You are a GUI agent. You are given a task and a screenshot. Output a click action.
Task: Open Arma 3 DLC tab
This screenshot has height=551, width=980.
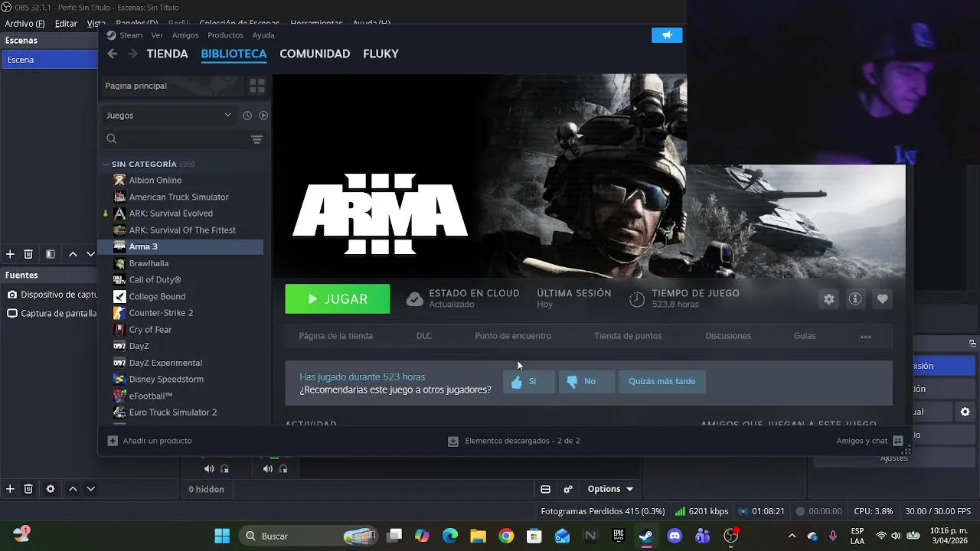coord(424,336)
